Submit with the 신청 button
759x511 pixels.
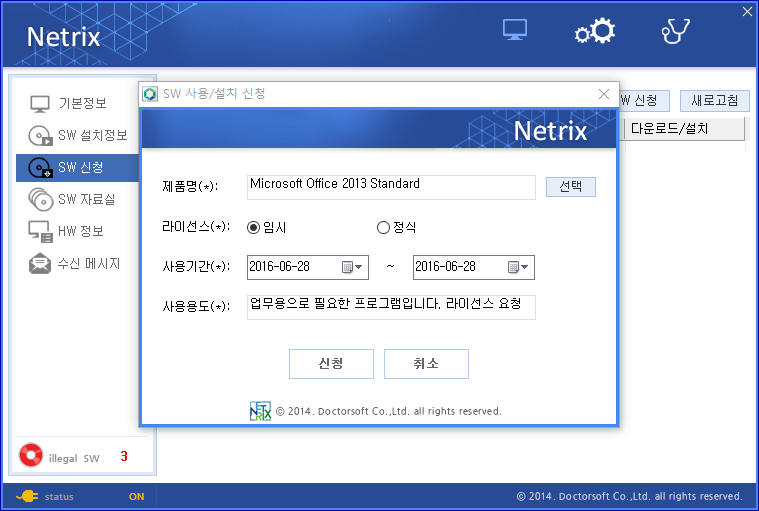coord(331,364)
